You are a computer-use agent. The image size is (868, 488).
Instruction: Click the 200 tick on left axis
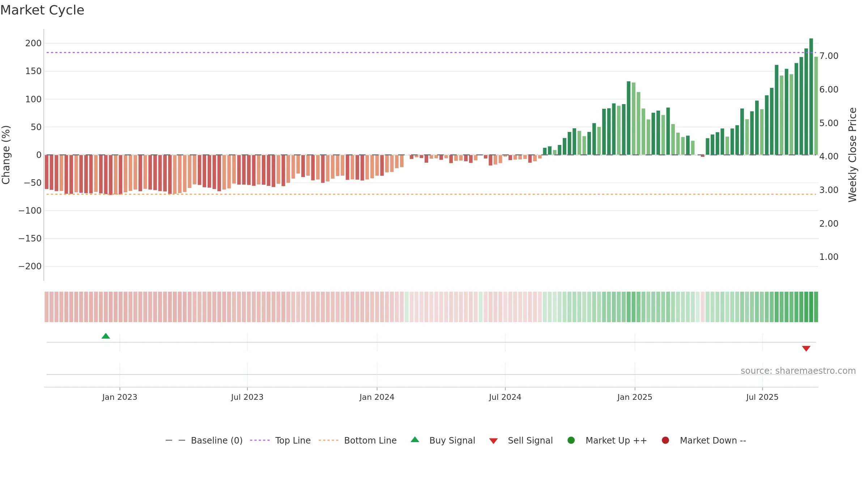coord(33,43)
